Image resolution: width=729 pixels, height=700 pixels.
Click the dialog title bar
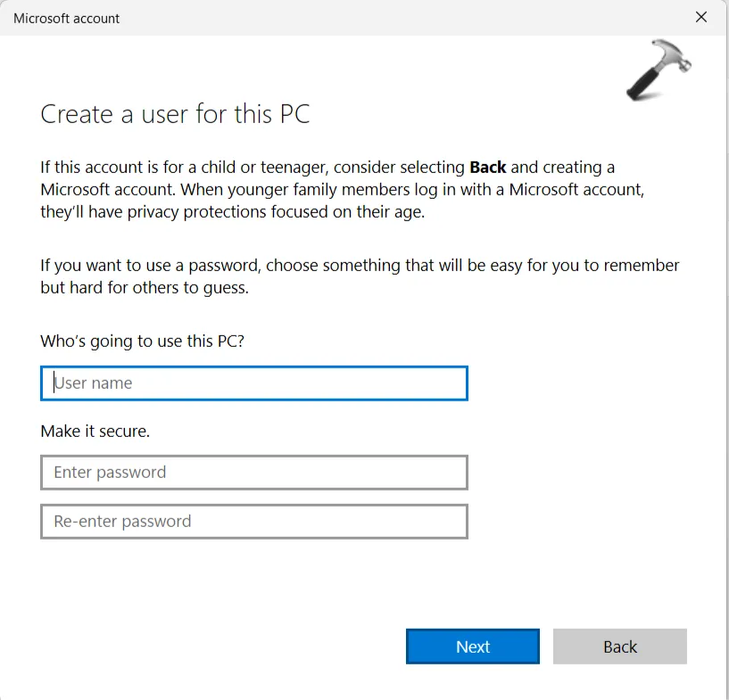[x=357, y=17]
